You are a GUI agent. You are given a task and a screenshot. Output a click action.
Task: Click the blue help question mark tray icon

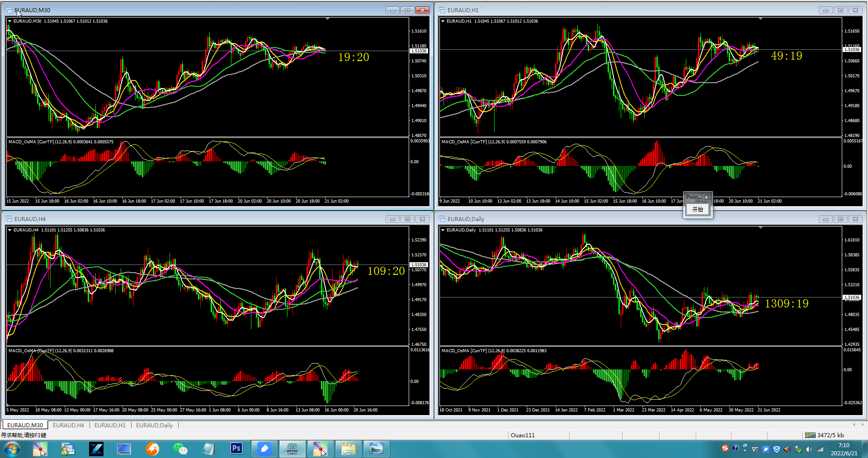735,448
